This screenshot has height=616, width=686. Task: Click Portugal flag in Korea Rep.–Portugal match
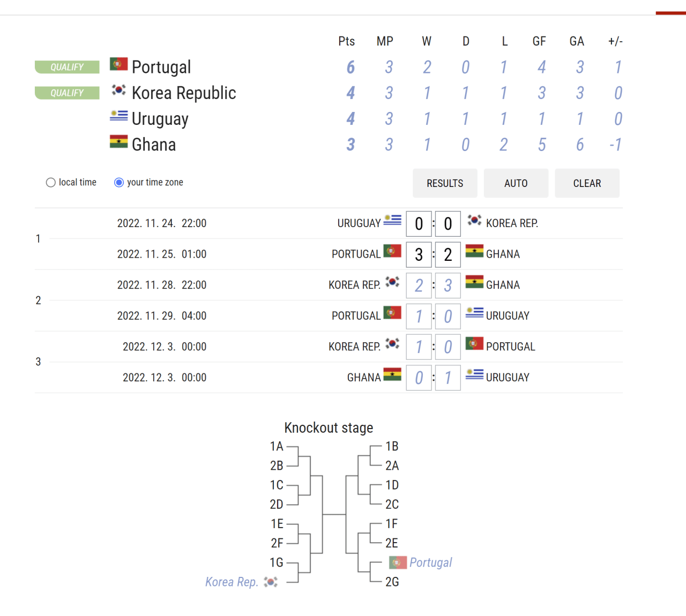[x=474, y=343]
